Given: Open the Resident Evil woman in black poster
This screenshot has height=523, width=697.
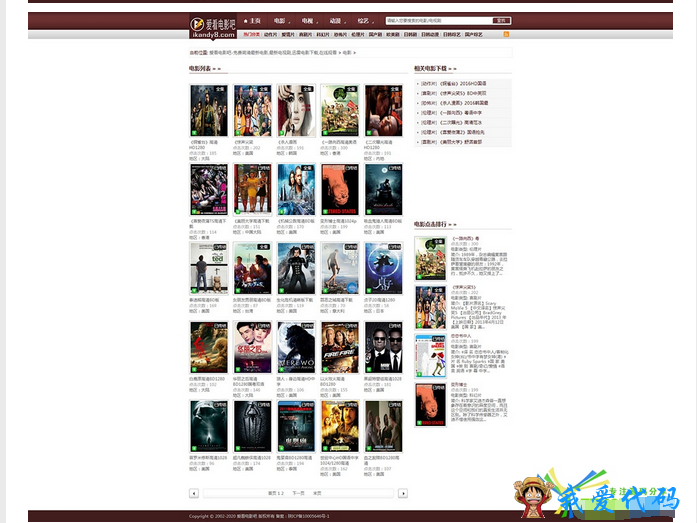Looking at the screenshot, I should pos(296,268).
